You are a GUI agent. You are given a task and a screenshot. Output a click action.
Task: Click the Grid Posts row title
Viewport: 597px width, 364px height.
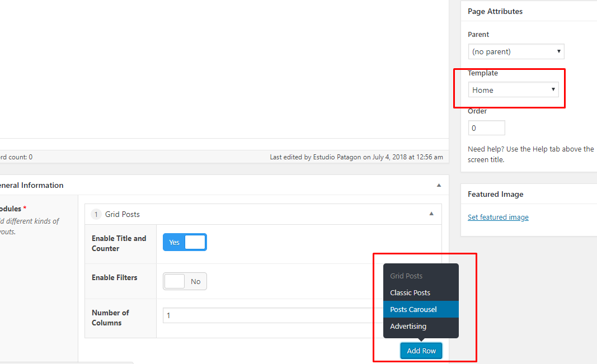coord(123,214)
